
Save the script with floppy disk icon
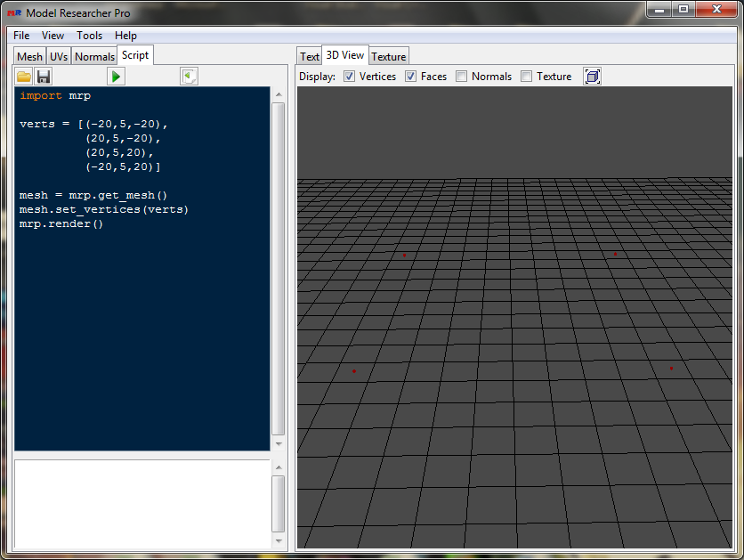click(44, 77)
